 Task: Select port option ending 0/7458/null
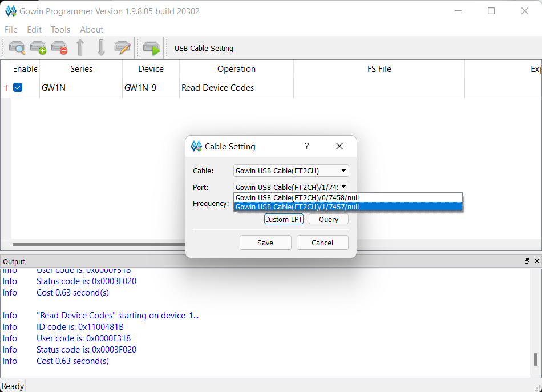pos(348,198)
